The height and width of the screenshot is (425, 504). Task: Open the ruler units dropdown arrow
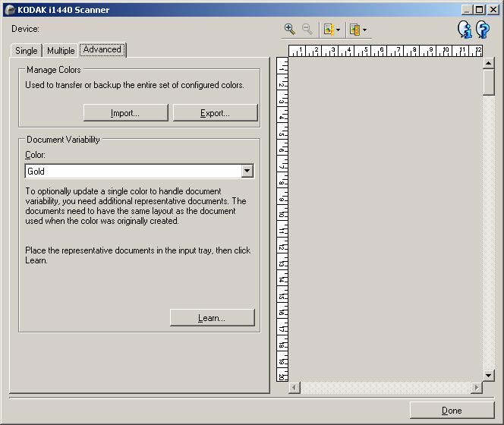click(x=364, y=30)
